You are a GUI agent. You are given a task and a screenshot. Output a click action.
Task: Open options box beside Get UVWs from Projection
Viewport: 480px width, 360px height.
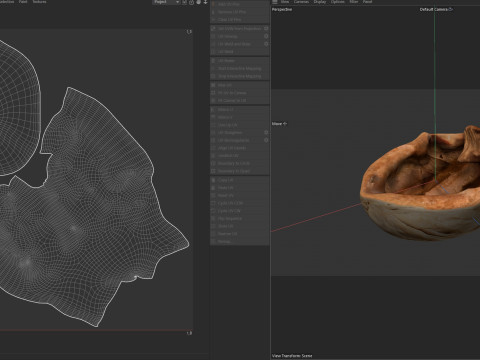click(266, 29)
